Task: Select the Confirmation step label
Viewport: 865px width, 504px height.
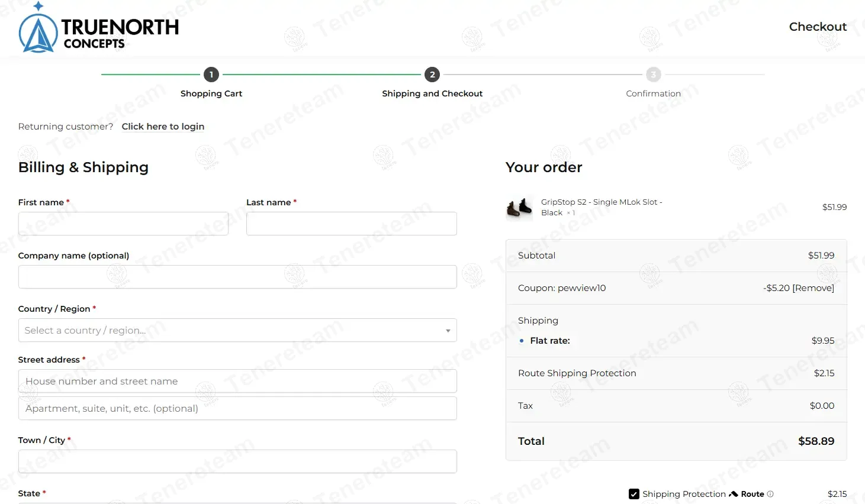Action: click(653, 93)
